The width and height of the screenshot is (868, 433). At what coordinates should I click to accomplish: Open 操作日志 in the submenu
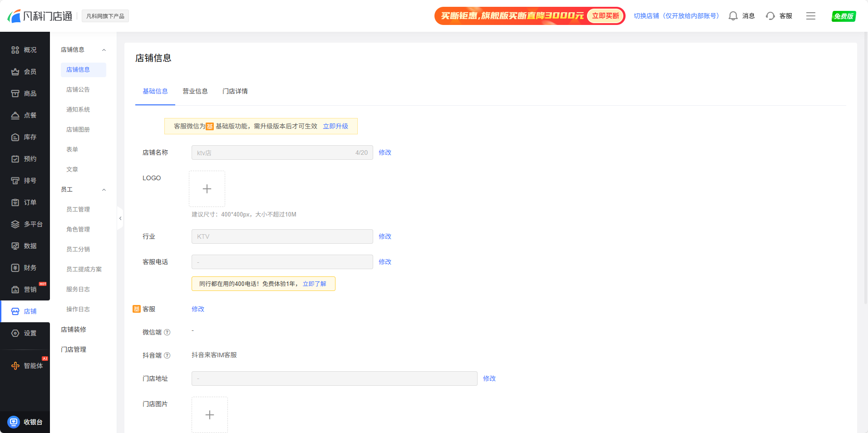[x=78, y=310]
